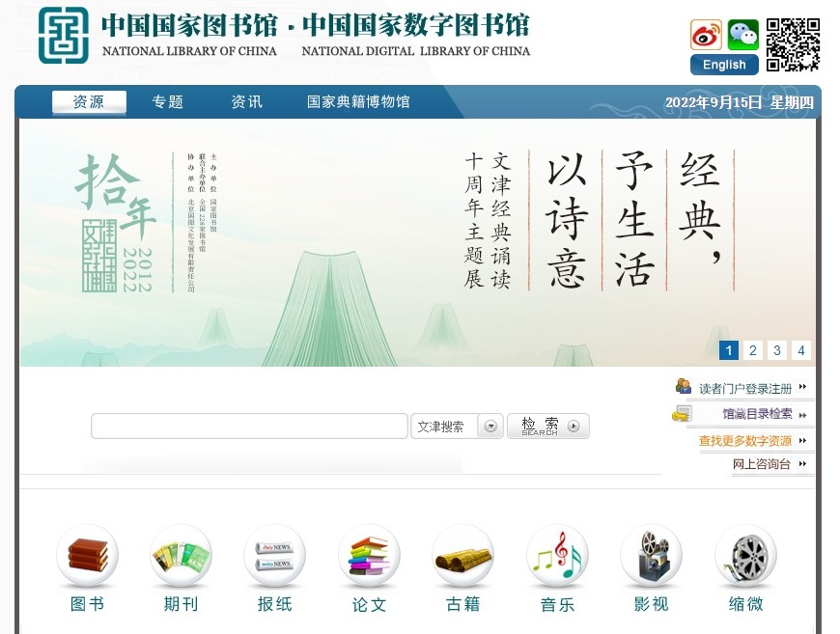Open the 古籍 ancient books icon

[x=462, y=555]
